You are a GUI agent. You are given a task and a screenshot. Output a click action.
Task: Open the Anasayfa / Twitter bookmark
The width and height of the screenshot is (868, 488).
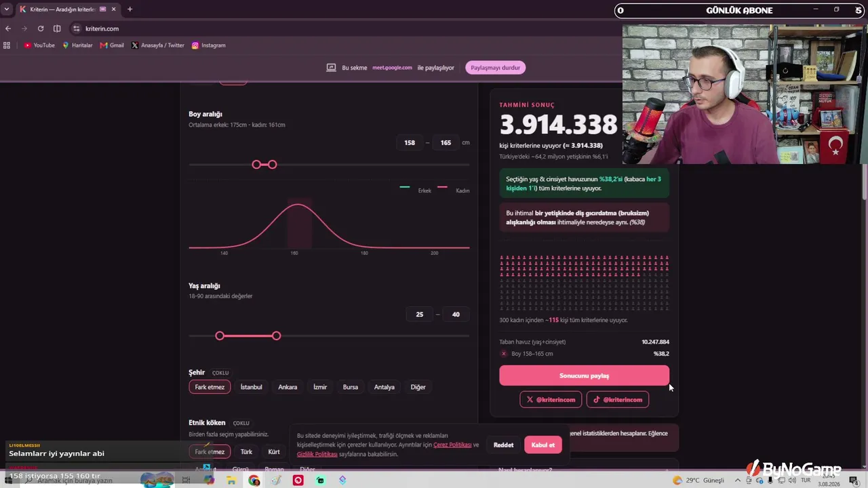pos(157,45)
